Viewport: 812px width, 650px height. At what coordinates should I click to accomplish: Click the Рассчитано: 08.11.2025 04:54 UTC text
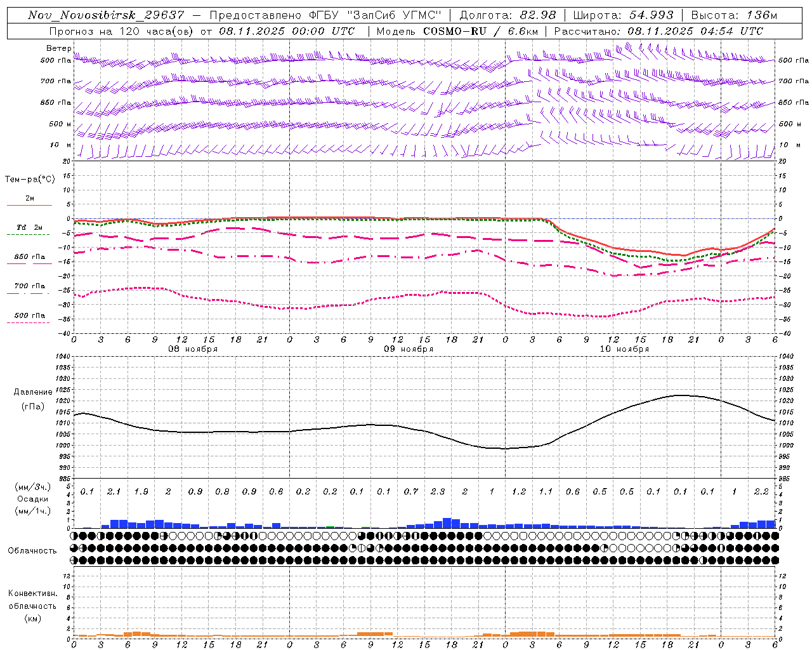click(x=658, y=31)
